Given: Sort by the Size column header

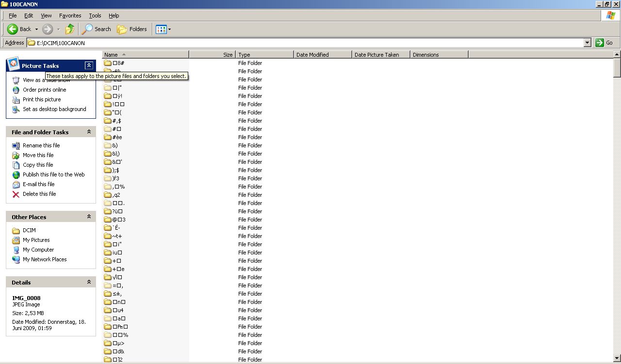Looking at the screenshot, I should [x=212, y=55].
